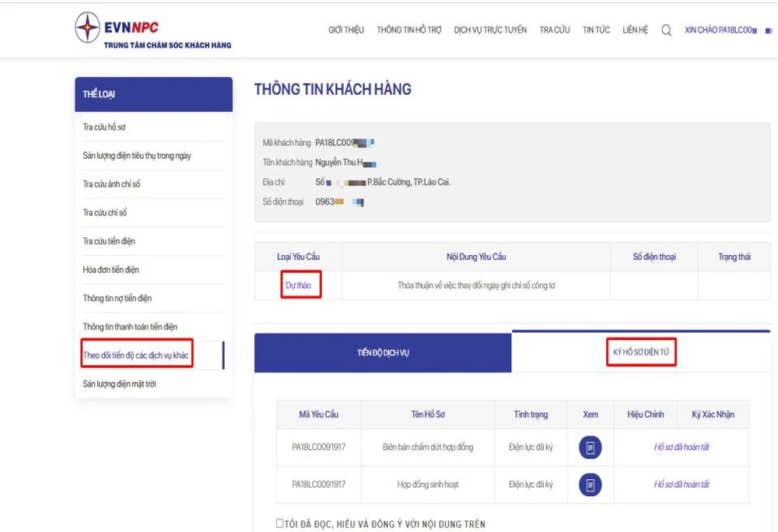This screenshot has height=532, width=778.
Task: Click the Dự thảo link
Action: pyautogui.click(x=298, y=285)
